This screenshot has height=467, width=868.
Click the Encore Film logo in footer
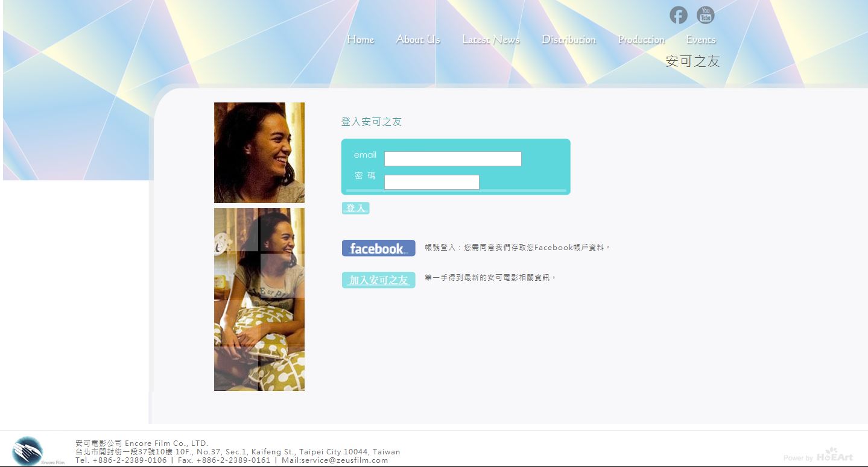tap(28, 451)
